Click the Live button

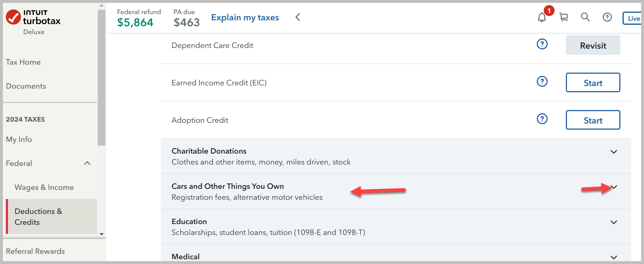[x=632, y=18]
